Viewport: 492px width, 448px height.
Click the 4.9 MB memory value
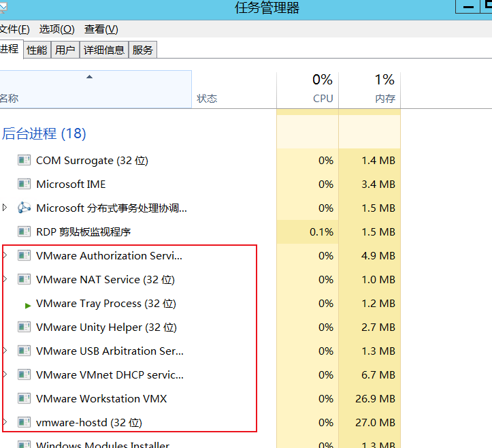[378, 255]
